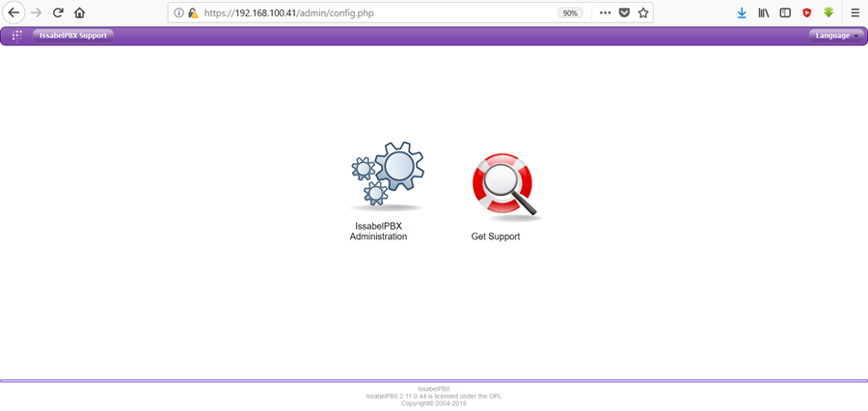Click the IssabelPBX Administration text link
The image size is (868, 411).
click(x=379, y=232)
